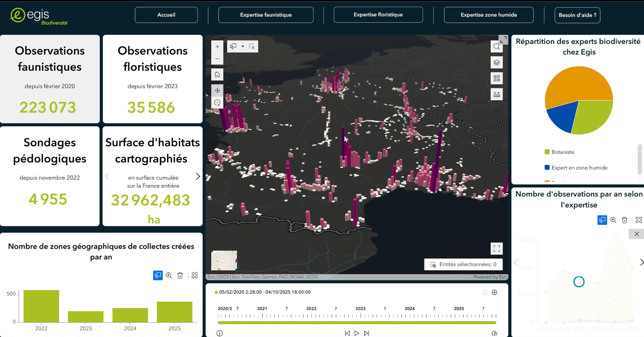Image resolution: width=644 pixels, height=337 pixels.
Task: Open the map layers list icon
Action: click(496, 63)
